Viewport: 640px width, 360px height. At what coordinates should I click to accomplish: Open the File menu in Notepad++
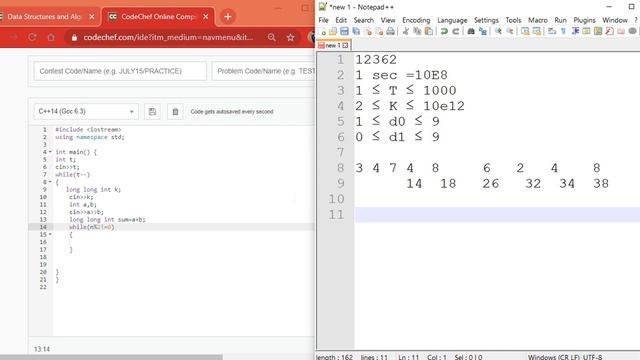[x=323, y=20]
